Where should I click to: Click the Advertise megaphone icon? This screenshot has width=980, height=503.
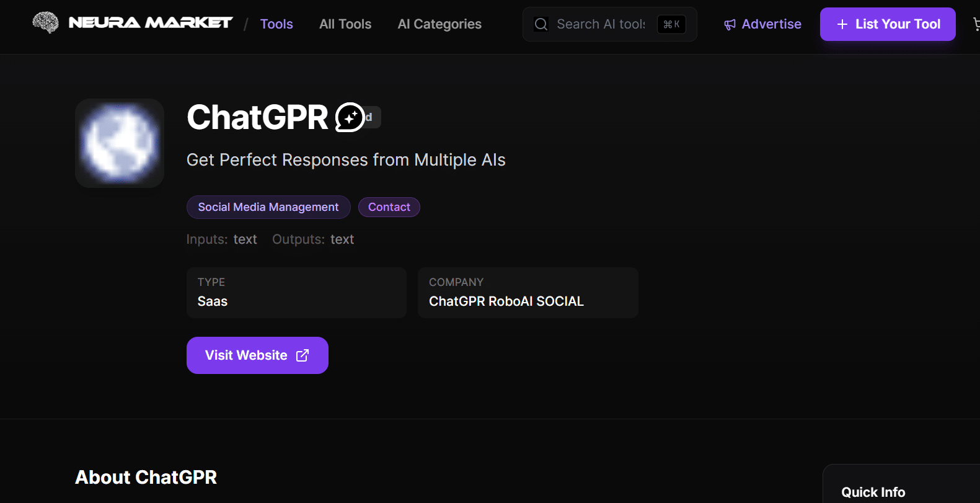click(730, 24)
